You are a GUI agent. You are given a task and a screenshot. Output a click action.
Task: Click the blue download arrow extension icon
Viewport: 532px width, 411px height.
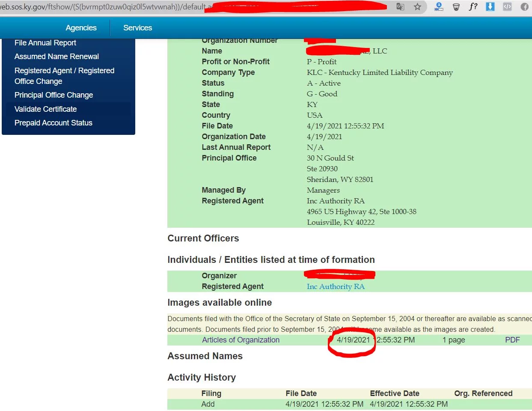(x=490, y=7)
